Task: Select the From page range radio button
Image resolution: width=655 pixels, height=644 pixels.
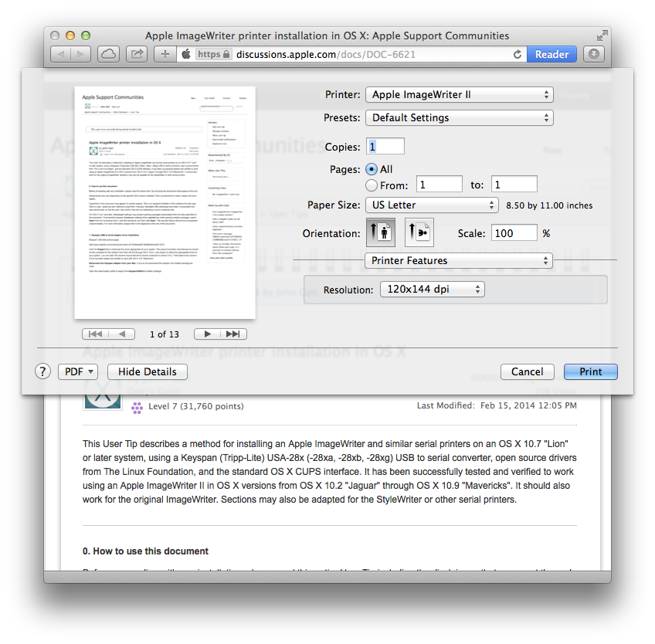Action: (x=372, y=185)
